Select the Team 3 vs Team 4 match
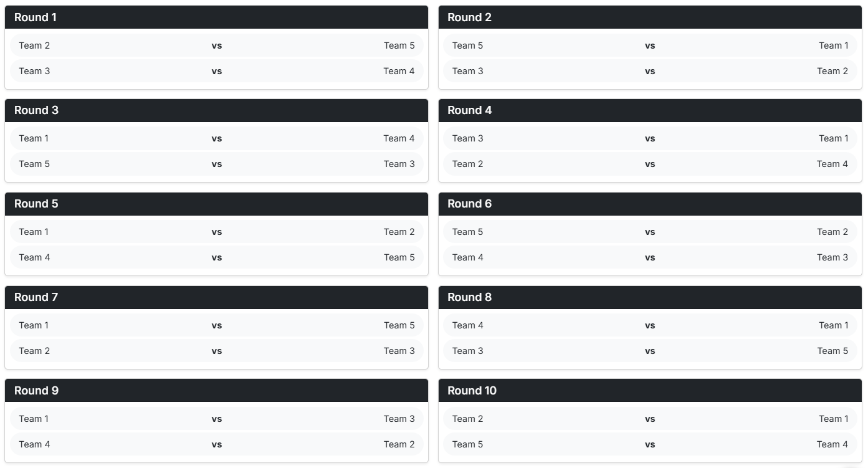This screenshot has width=868, height=468. [x=216, y=70]
